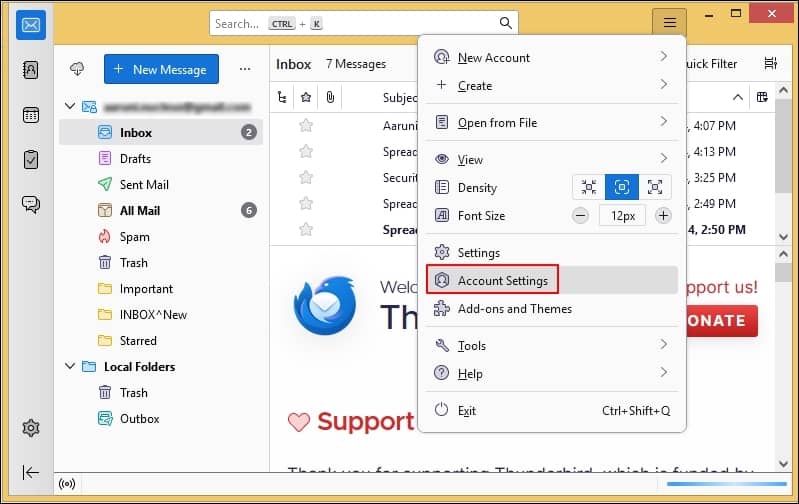Open the Spam folder

pos(161,236)
